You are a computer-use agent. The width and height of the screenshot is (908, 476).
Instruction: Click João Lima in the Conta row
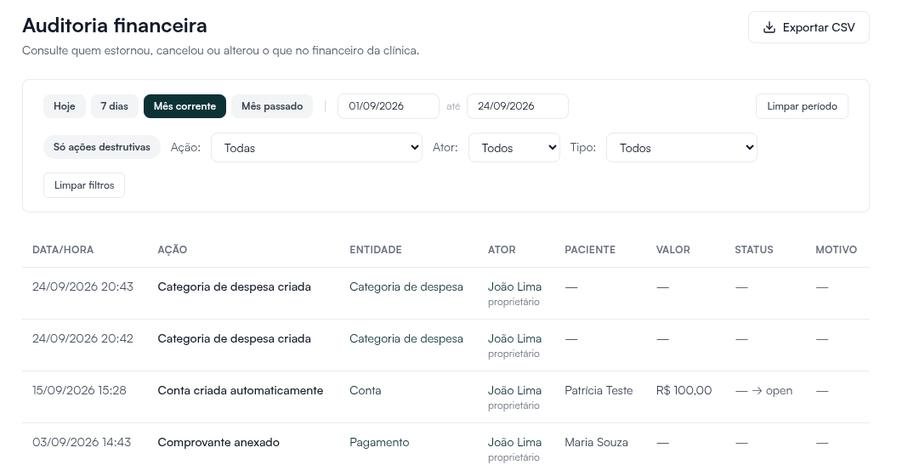515,390
